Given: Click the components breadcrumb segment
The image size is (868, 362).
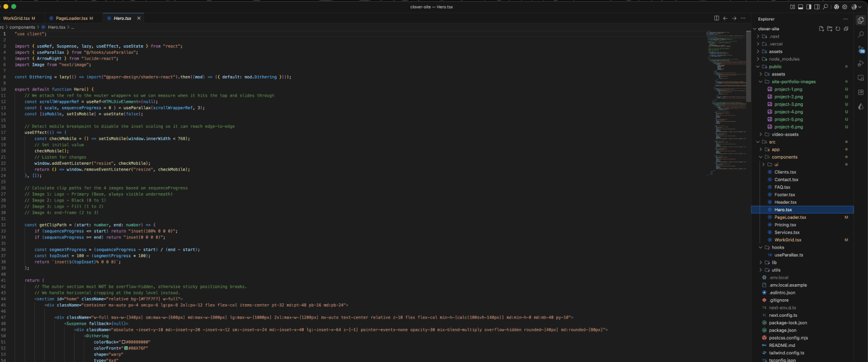Looking at the screenshot, I should [x=22, y=27].
